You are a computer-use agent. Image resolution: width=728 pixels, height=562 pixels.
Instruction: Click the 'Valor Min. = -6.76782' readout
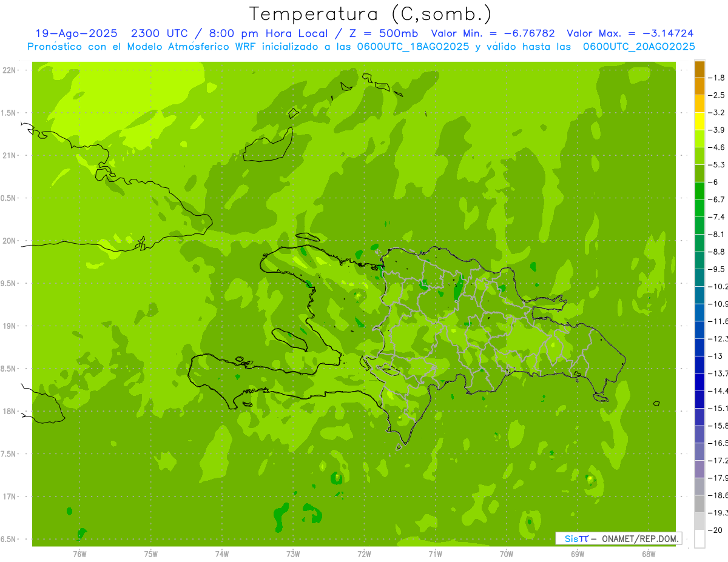493,33
